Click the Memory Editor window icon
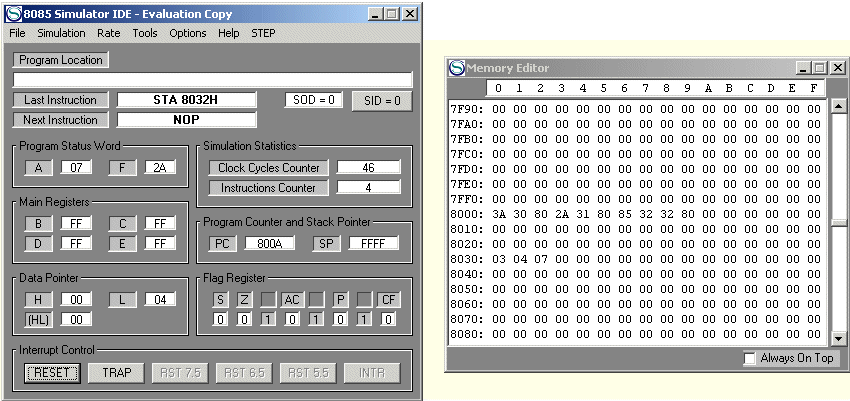The width and height of the screenshot is (850, 401). coord(457,67)
